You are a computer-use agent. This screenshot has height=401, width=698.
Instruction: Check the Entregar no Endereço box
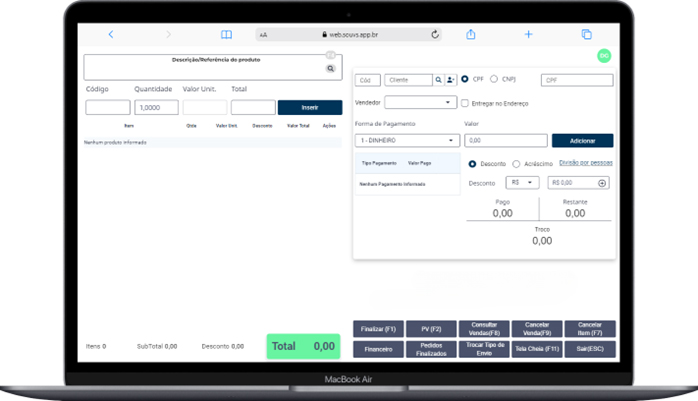(x=464, y=102)
